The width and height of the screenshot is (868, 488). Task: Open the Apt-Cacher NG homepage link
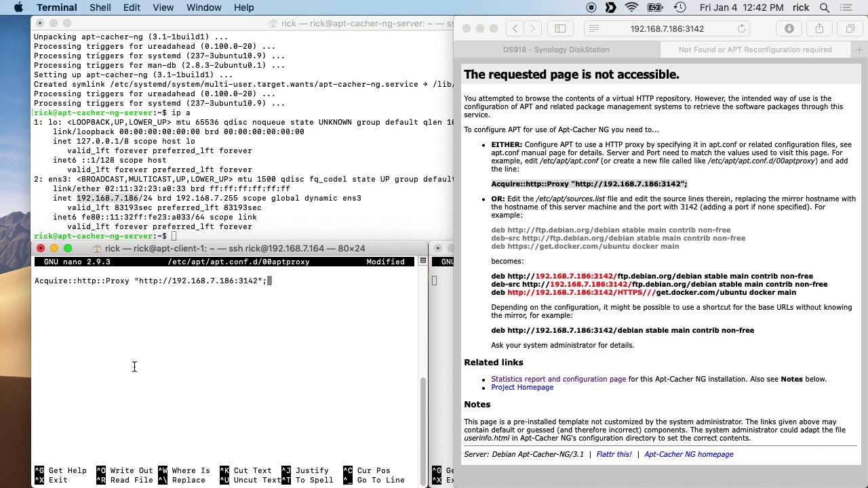[x=688, y=454]
